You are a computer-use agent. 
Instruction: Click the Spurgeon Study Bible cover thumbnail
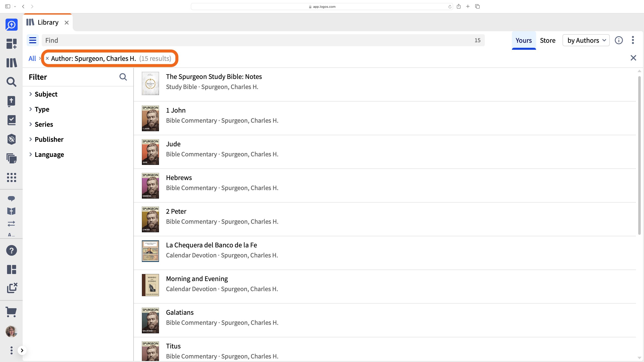150,83
